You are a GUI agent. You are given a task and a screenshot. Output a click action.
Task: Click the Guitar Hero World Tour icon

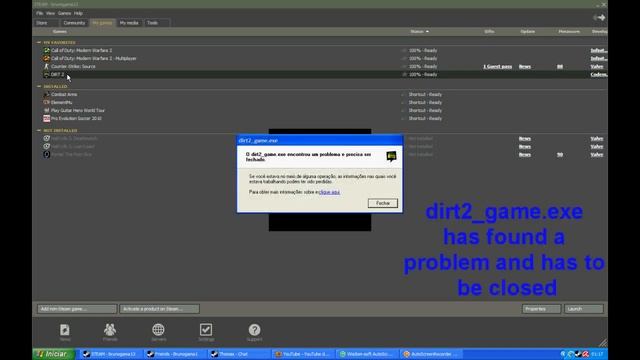pyautogui.click(x=47, y=110)
